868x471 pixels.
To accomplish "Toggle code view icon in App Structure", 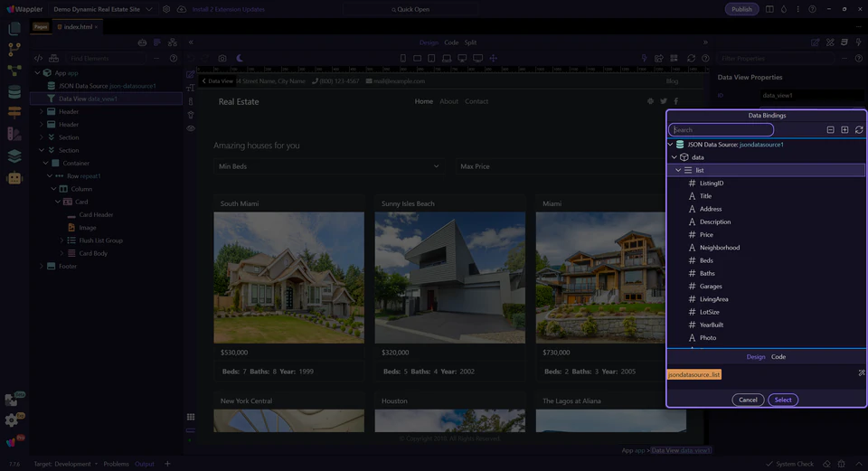I will coord(39,58).
